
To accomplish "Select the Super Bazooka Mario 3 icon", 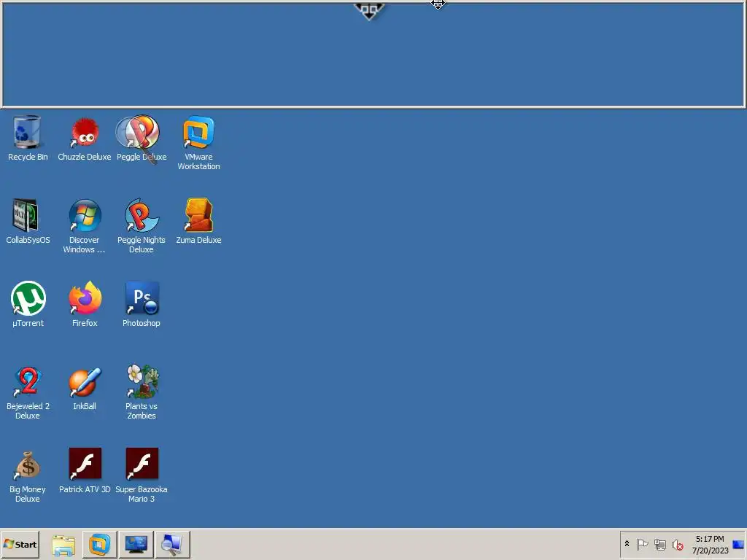I will tap(142, 475).
